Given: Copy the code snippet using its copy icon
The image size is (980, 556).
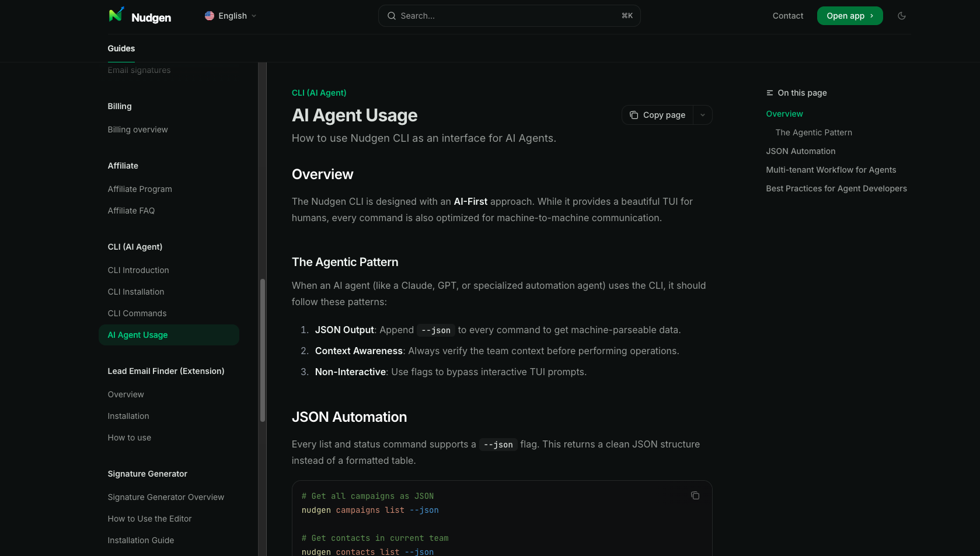Looking at the screenshot, I should (x=695, y=495).
